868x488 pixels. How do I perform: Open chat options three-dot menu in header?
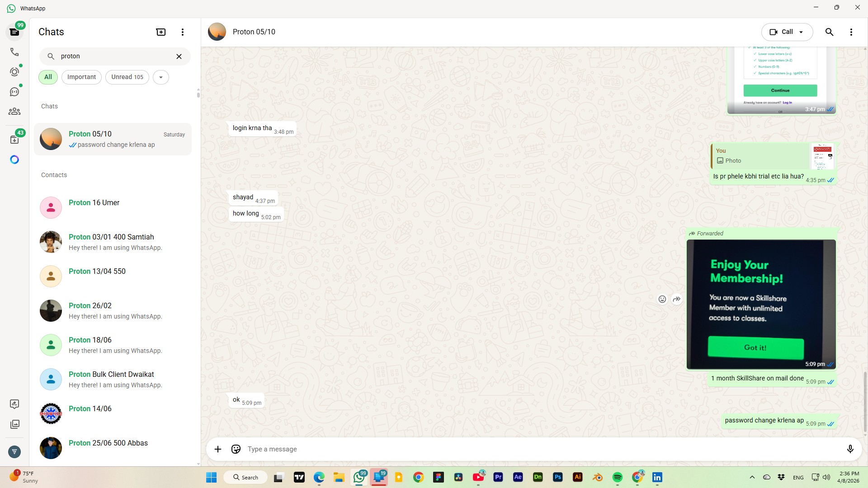(x=851, y=32)
